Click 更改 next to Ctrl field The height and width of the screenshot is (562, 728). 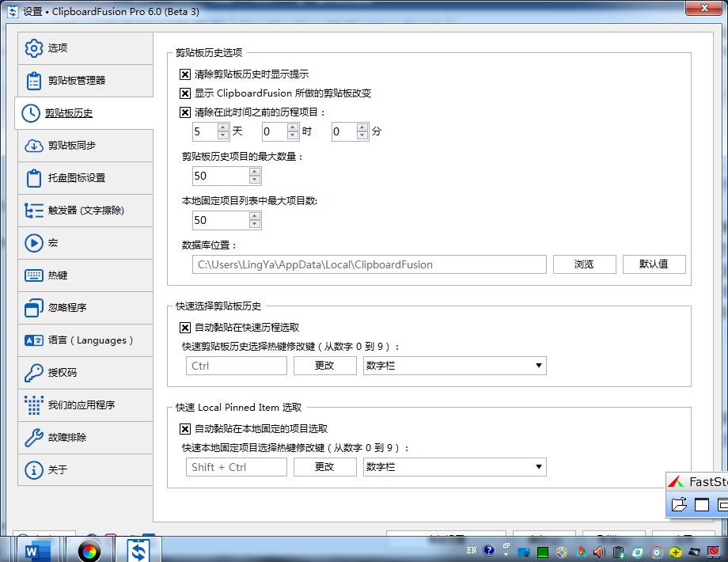coord(324,366)
